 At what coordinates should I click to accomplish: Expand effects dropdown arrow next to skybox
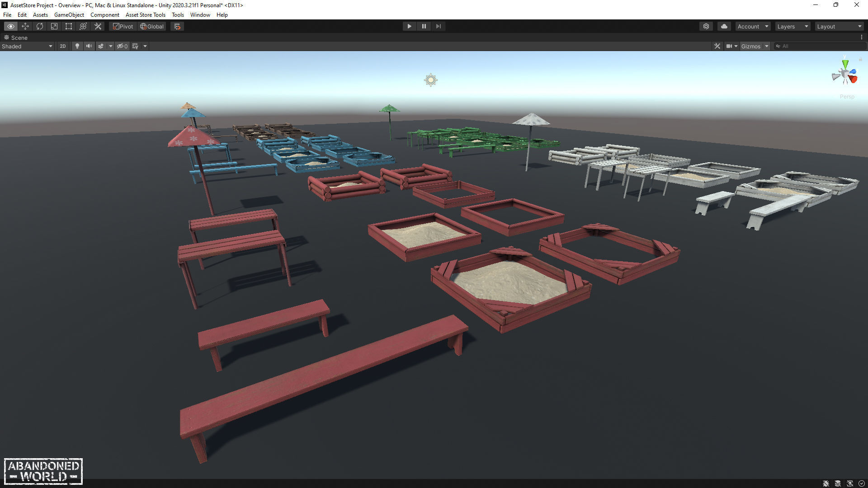(x=110, y=46)
